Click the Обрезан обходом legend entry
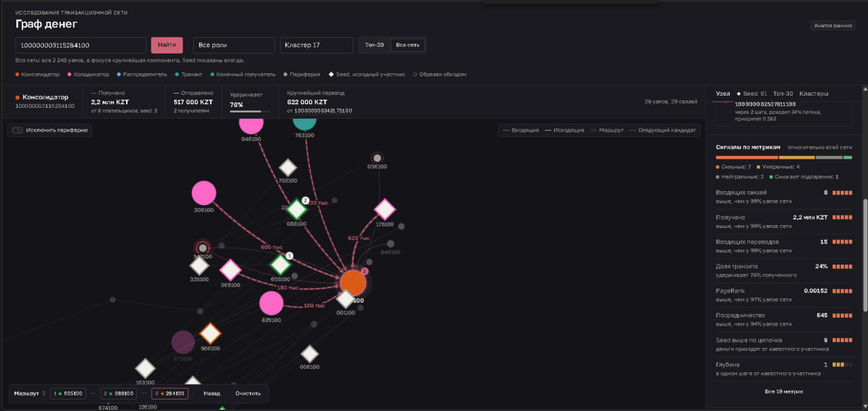Viewport: 868px width, 411px height. coord(439,75)
